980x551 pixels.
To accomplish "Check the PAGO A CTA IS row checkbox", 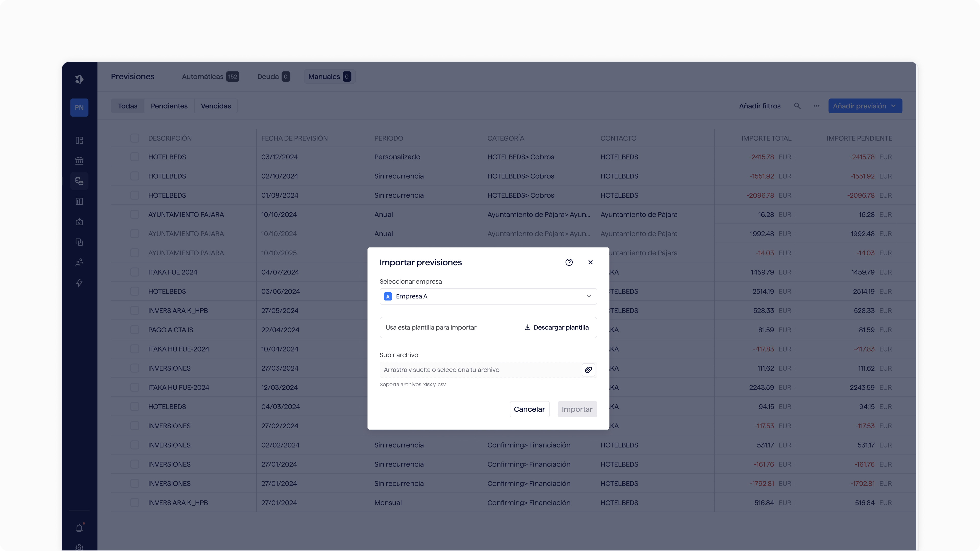I will (135, 330).
